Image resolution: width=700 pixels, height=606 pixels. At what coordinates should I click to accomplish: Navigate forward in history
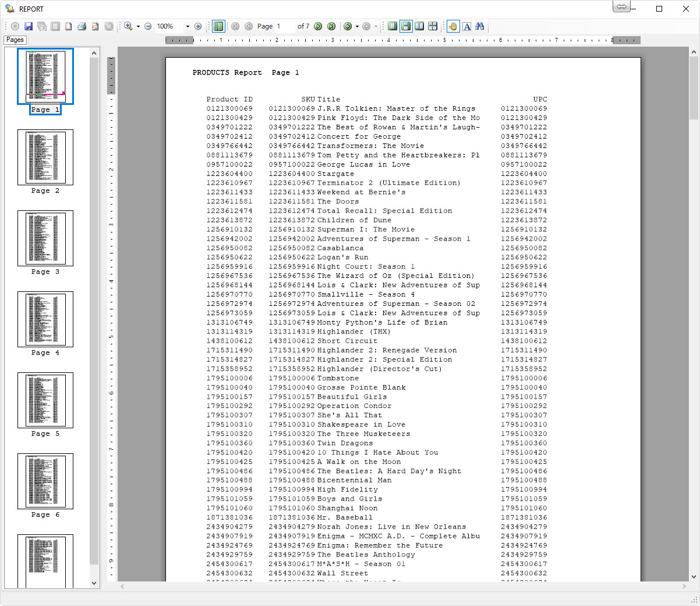point(366,26)
